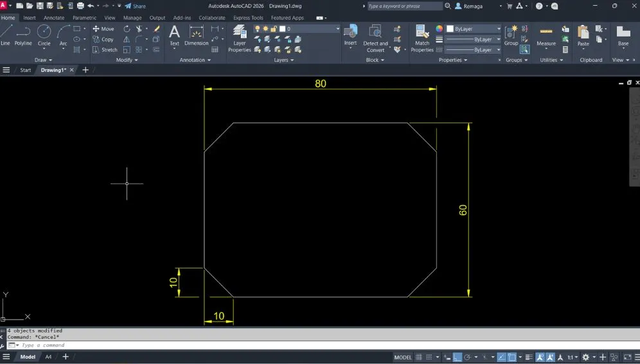Open the A4 layout tab
The height and width of the screenshot is (364, 640).
point(48,357)
